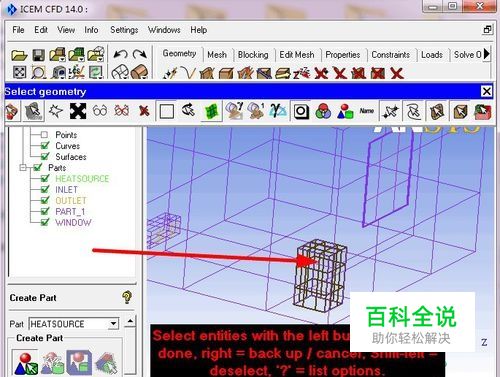Switch to the Properties tab
This screenshot has height=377, width=500.
click(x=343, y=55)
